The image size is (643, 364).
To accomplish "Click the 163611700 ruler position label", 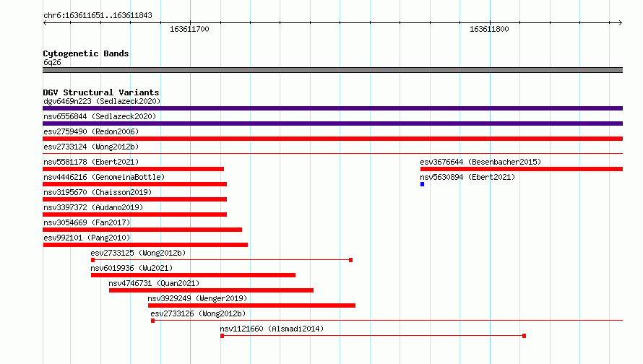I will coord(189,29).
